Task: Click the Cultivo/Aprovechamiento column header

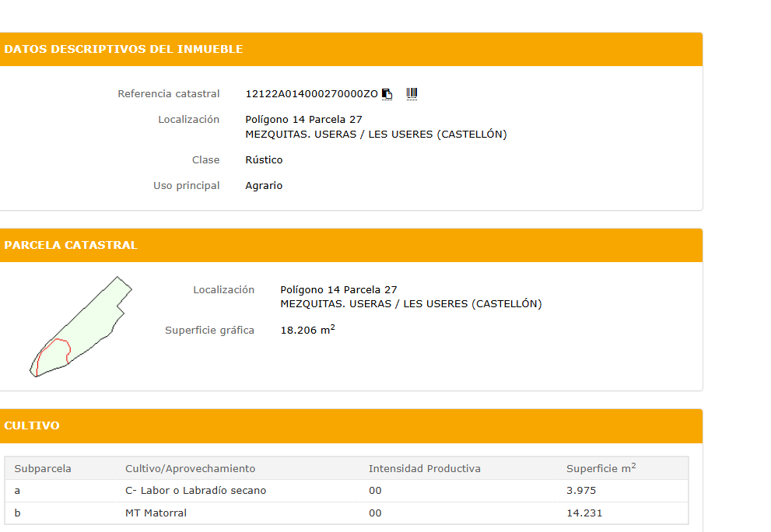Action: pyautogui.click(x=190, y=468)
